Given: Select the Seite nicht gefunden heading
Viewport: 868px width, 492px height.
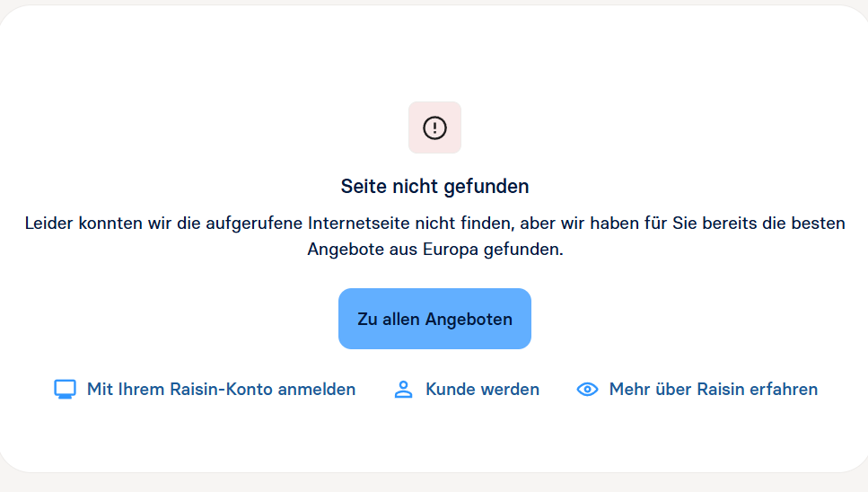Looking at the screenshot, I should (434, 187).
